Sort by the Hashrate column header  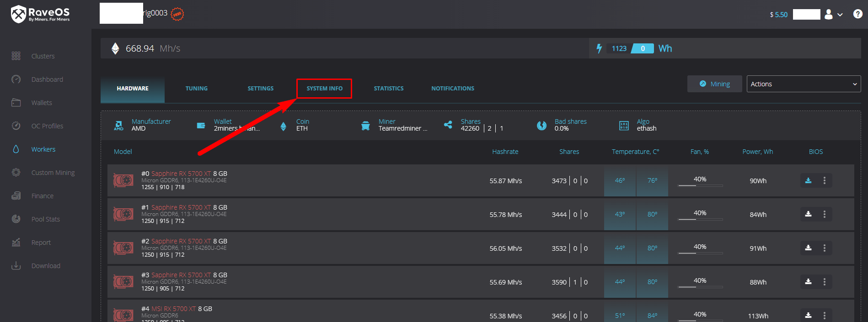click(x=505, y=152)
